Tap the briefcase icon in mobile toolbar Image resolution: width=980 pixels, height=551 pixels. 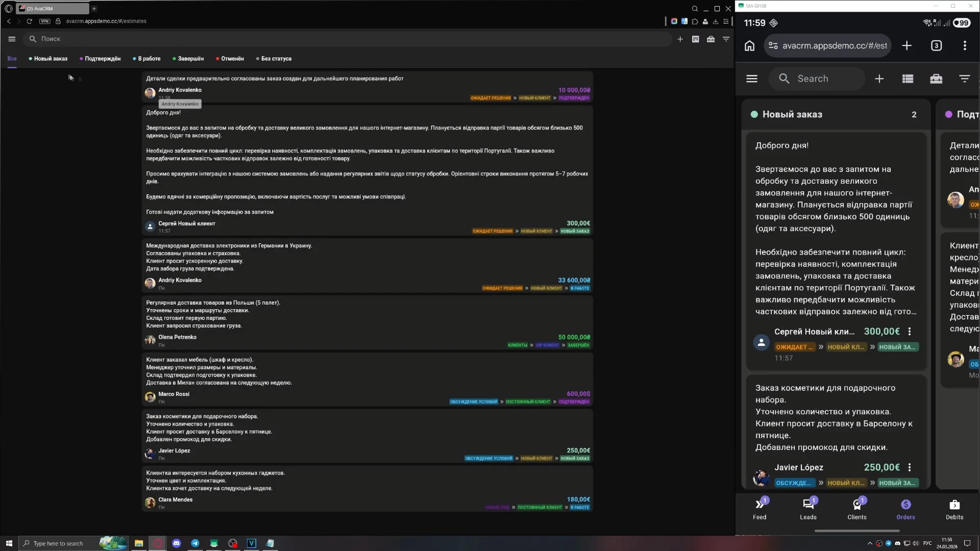pos(936,79)
